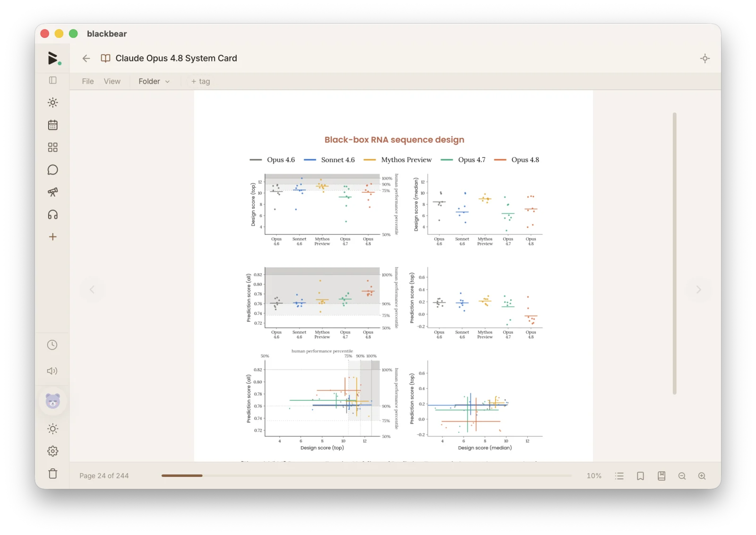This screenshot has height=535, width=756.
Task: Open the clock history icon
Action: click(52, 345)
